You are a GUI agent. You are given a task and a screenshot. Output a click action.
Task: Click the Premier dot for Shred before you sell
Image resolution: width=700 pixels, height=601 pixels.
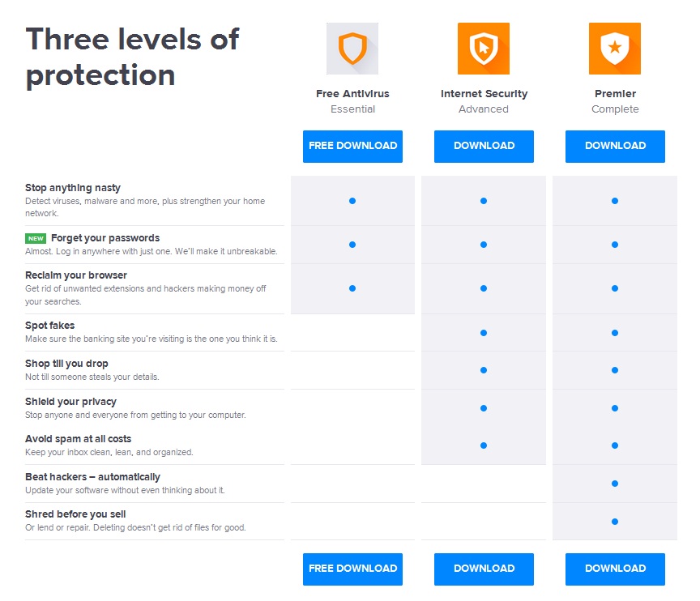click(x=615, y=522)
